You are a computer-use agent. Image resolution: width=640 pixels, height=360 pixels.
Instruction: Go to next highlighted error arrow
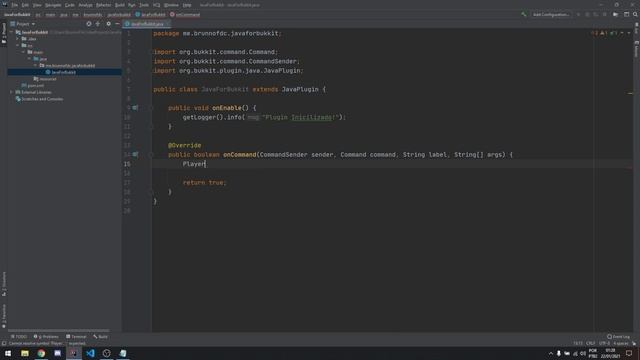629,33
